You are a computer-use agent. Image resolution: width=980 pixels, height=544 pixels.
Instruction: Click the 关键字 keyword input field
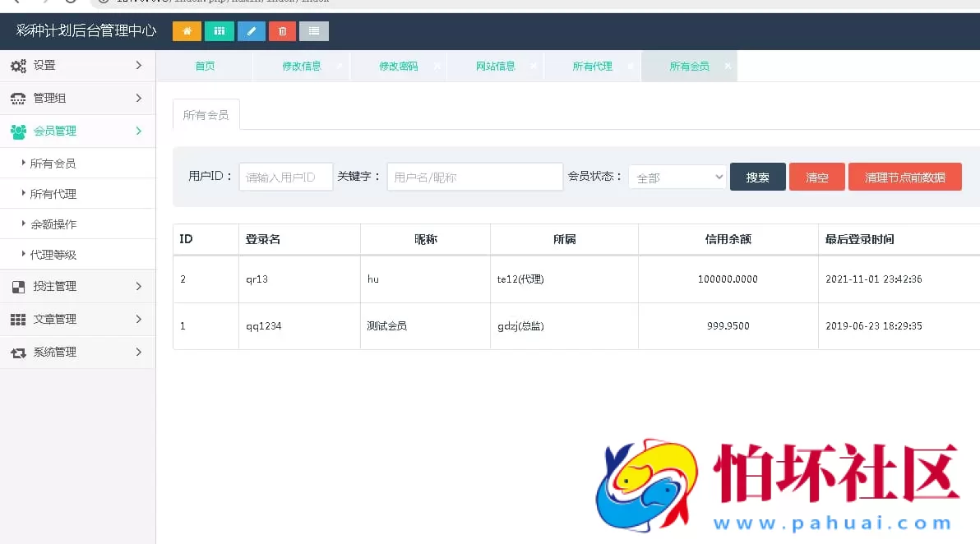[474, 177]
